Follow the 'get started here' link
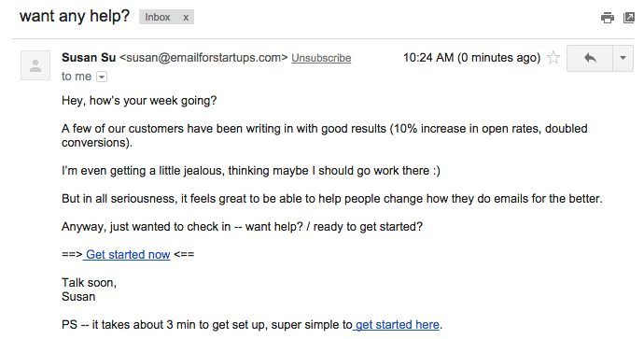This screenshot has width=644, height=339. click(x=398, y=325)
